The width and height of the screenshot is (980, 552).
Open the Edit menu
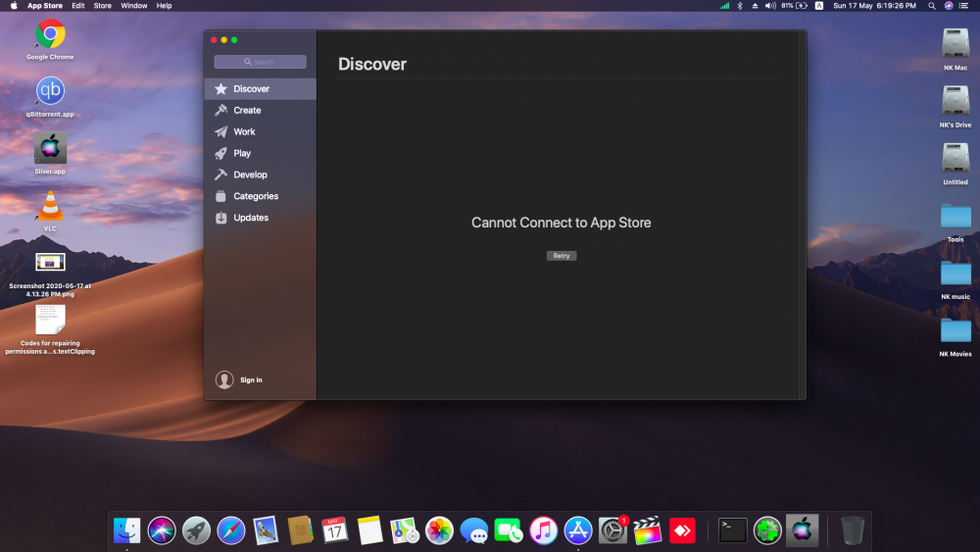coord(77,6)
